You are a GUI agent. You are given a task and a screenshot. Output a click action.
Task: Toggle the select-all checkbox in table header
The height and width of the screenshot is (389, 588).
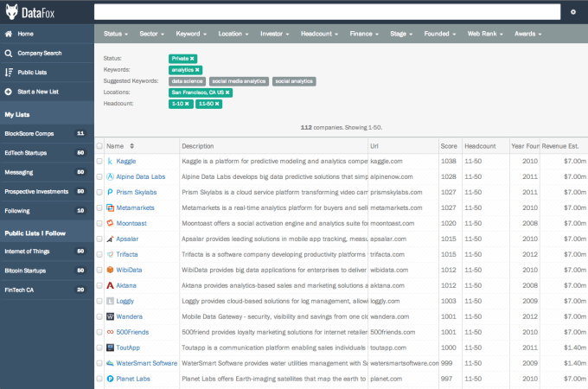point(99,146)
